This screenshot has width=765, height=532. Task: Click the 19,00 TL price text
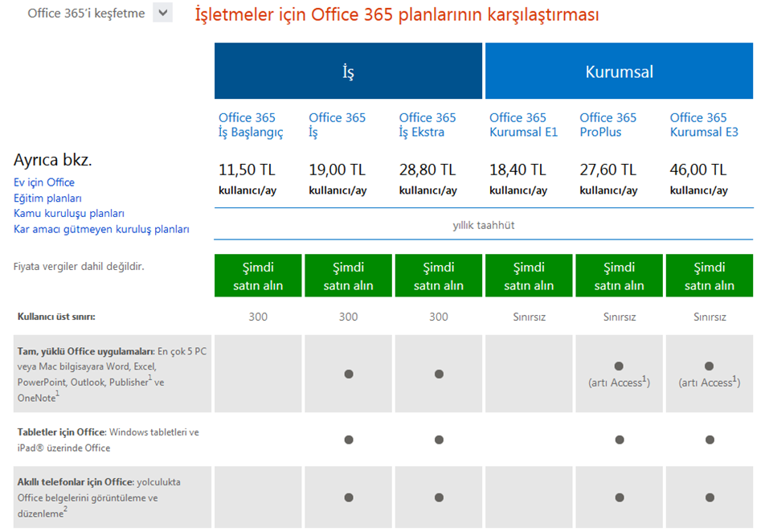(x=337, y=170)
